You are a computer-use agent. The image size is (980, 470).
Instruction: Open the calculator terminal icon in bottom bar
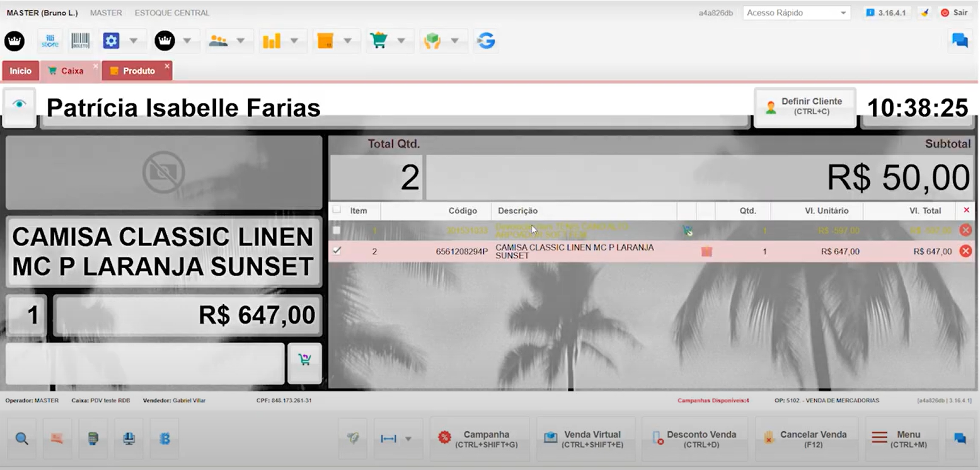click(93, 439)
